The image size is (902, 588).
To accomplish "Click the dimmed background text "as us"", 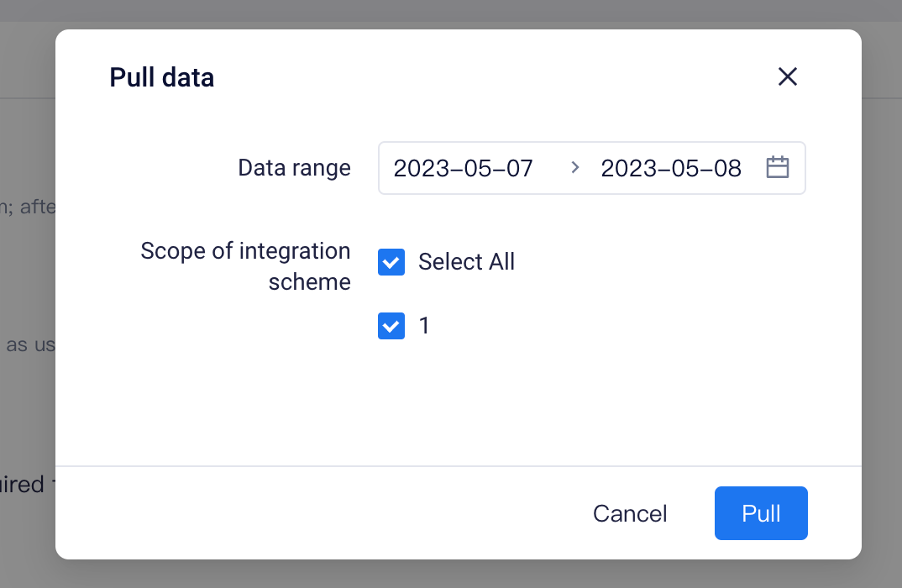I will [30, 344].
